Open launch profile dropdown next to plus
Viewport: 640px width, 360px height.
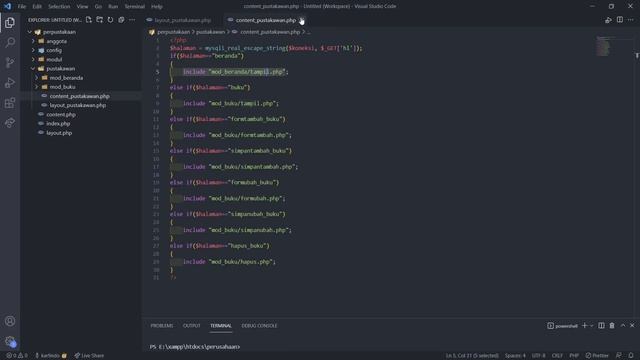coord(591,326)
